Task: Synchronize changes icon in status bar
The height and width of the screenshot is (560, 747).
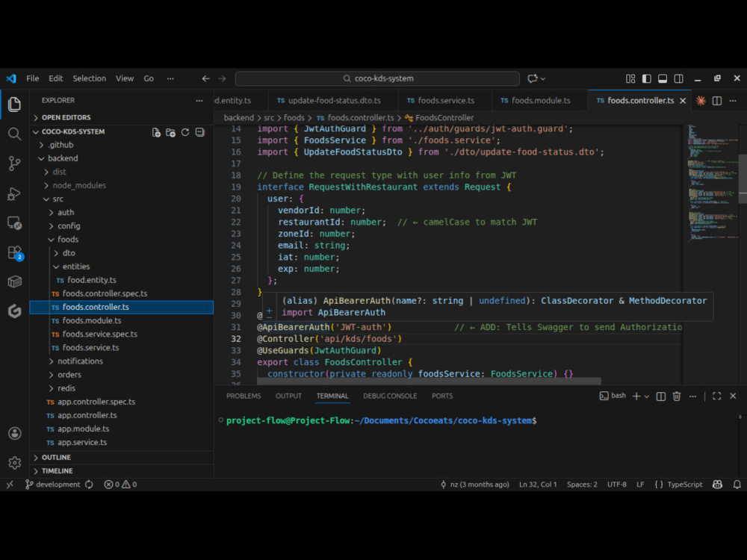Action: (x=89, y=485)
